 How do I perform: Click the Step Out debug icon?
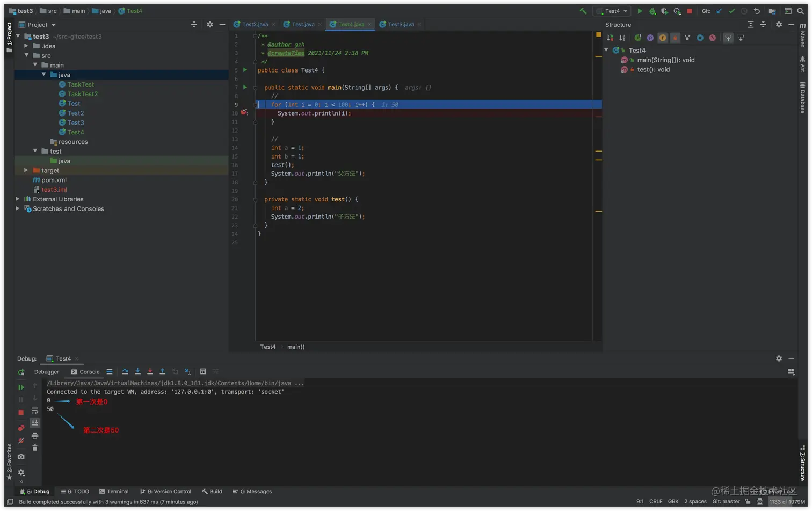[x=162, y=371]
